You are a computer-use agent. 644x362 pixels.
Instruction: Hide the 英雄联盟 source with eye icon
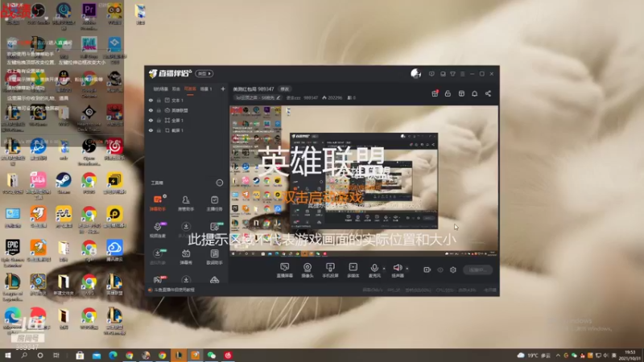click(151, 110)
